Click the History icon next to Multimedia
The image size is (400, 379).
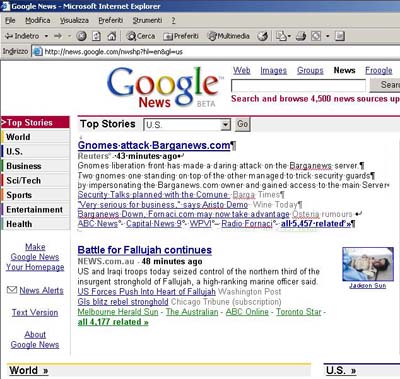(263, 36)
